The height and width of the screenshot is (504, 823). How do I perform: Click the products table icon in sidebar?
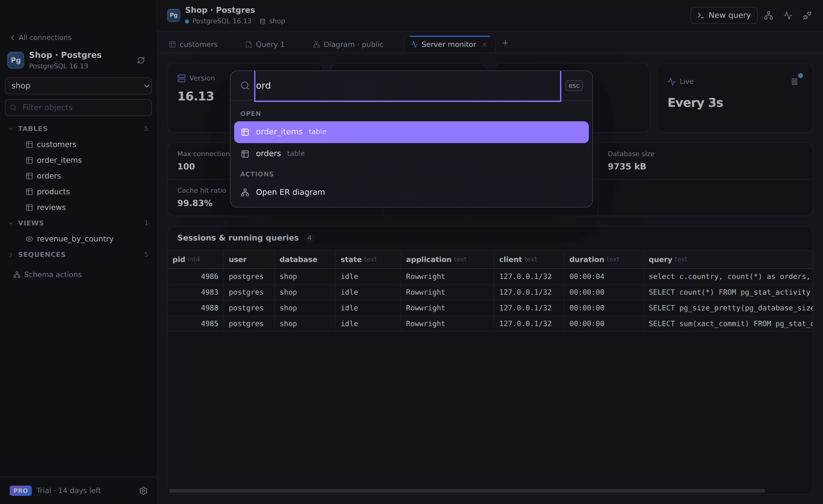(x=29, y=192)
